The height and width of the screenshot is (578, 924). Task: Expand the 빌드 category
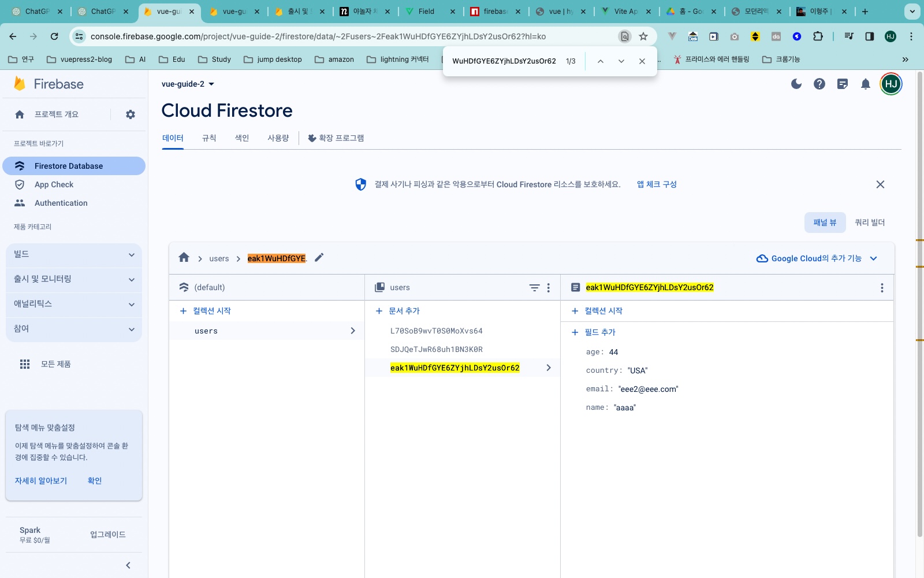(x=74, y=254)
